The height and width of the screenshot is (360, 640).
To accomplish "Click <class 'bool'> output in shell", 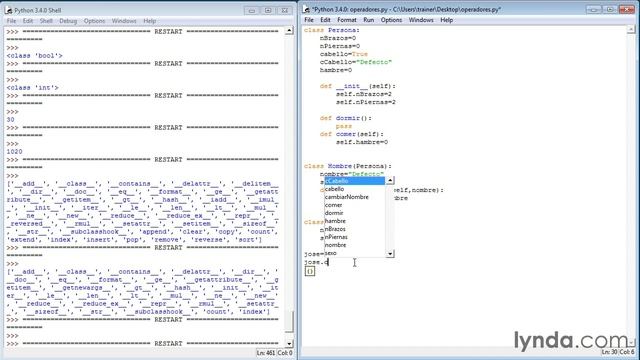I will pos(35,56).
